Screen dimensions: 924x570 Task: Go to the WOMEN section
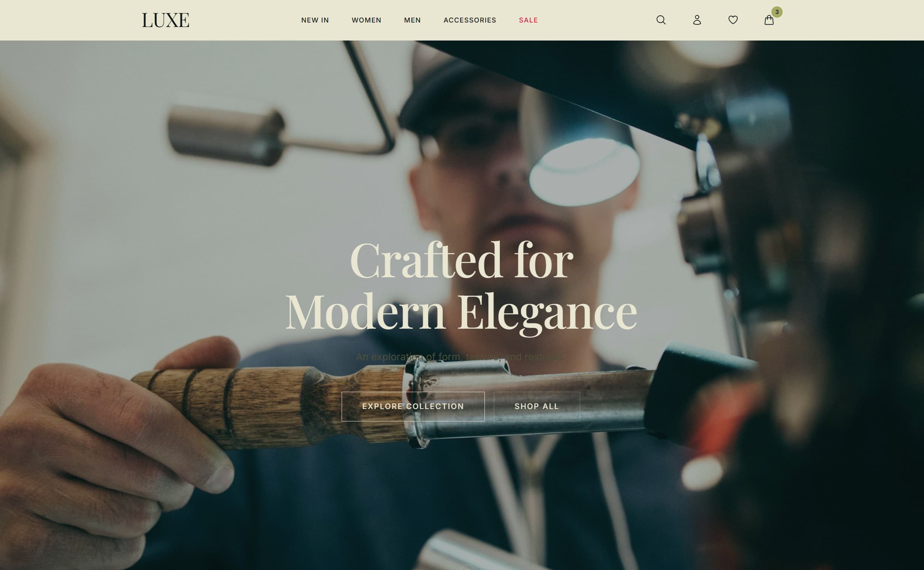(366, 20)
